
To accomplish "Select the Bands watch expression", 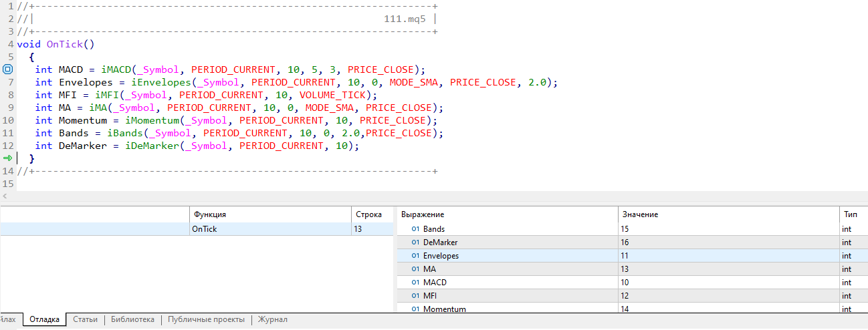I will click(x=434, y=228).
